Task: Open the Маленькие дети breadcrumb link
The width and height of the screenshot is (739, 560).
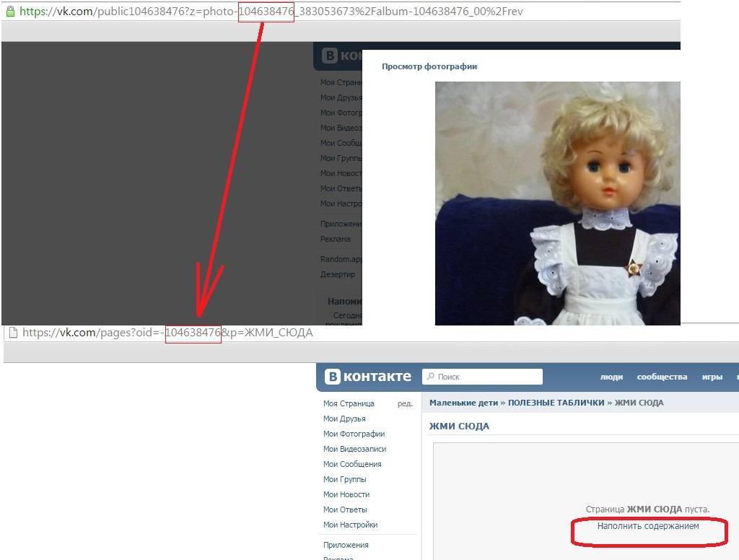Action: pos(462,403)
